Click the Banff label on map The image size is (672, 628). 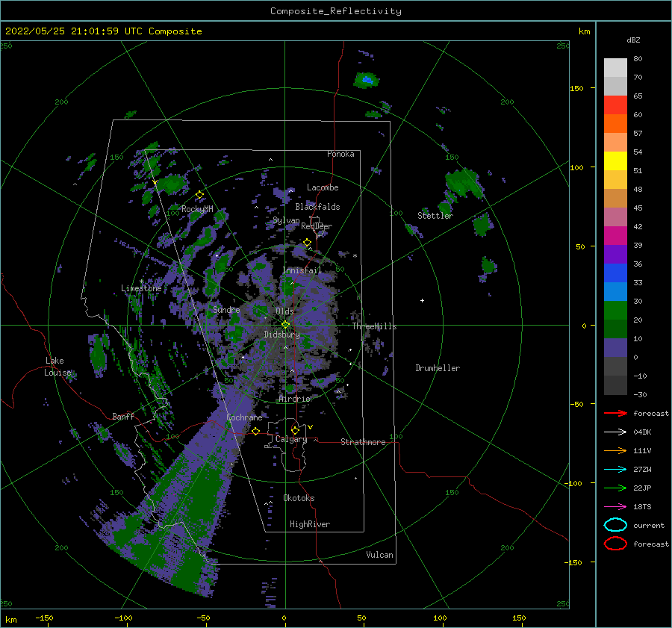click(x=123, y=416)
